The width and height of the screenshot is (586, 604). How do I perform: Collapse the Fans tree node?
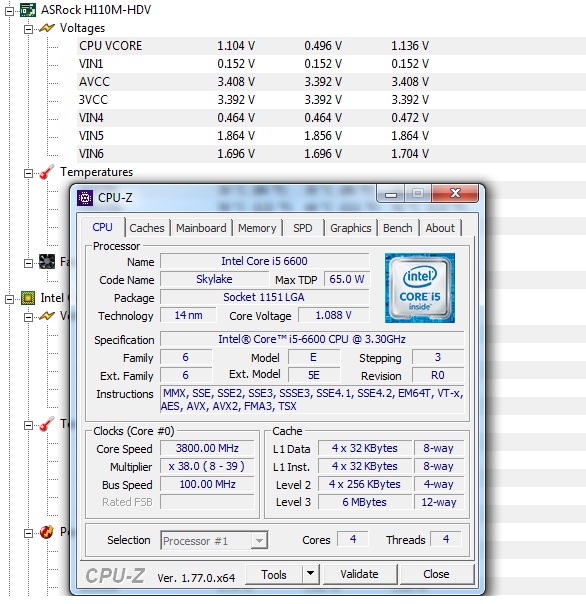28,263
